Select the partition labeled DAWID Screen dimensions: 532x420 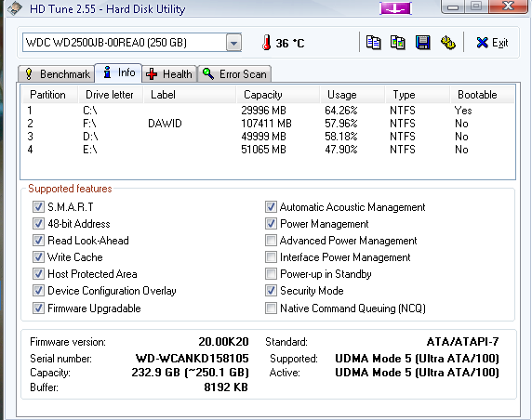coord(268,124)
